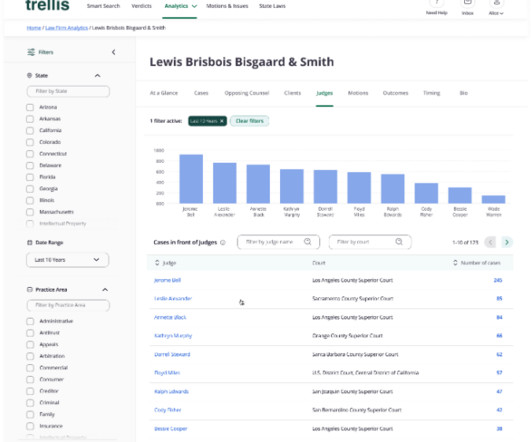The image size is (531, 442).
Task: Switch to the Clients tab
Action: click(x=293, y=93)
